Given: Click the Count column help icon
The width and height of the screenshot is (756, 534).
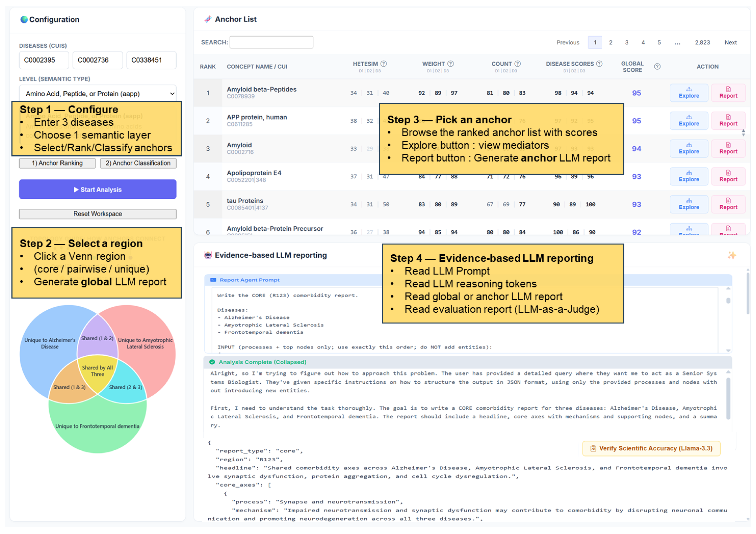Looking at the screenshot, I should [518, 64].
